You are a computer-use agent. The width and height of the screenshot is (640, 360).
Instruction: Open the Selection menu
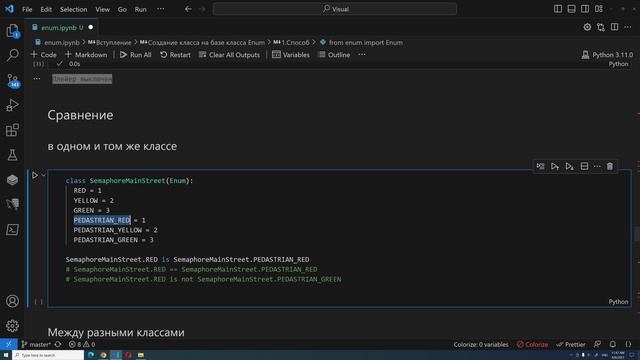73,9
